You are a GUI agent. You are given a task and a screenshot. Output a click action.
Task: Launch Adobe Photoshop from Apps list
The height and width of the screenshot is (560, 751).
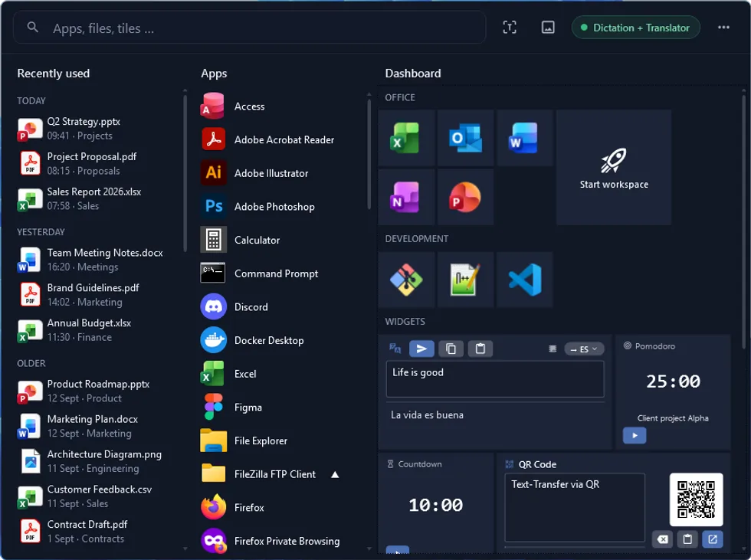pos(283,207)
